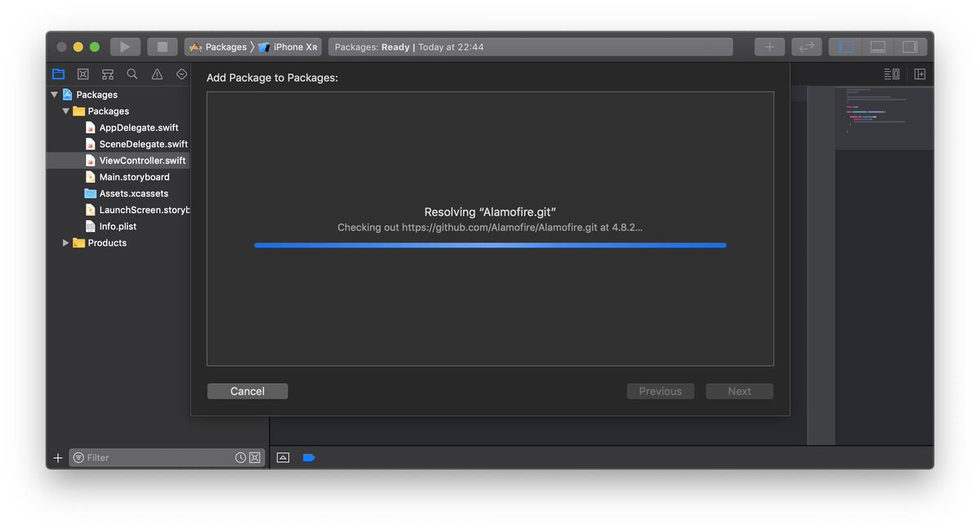Collapse the root Packages project

tap(55, 95)
